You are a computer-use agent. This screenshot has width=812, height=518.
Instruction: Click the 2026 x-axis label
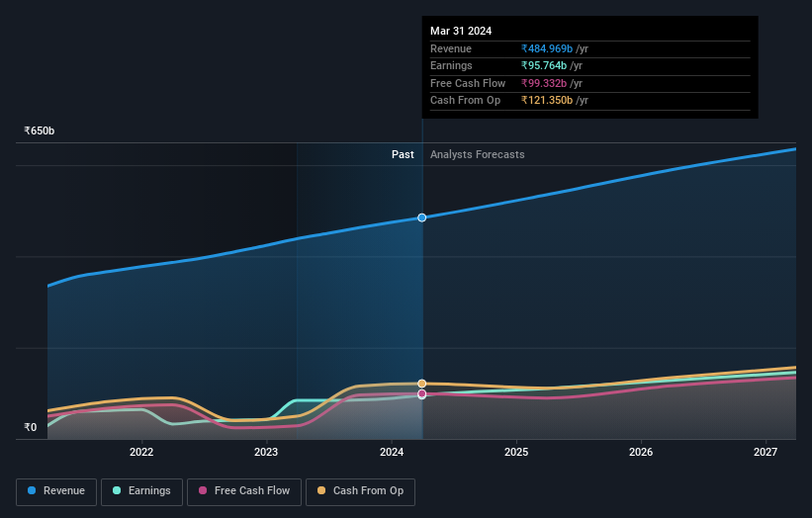point(641,453)
